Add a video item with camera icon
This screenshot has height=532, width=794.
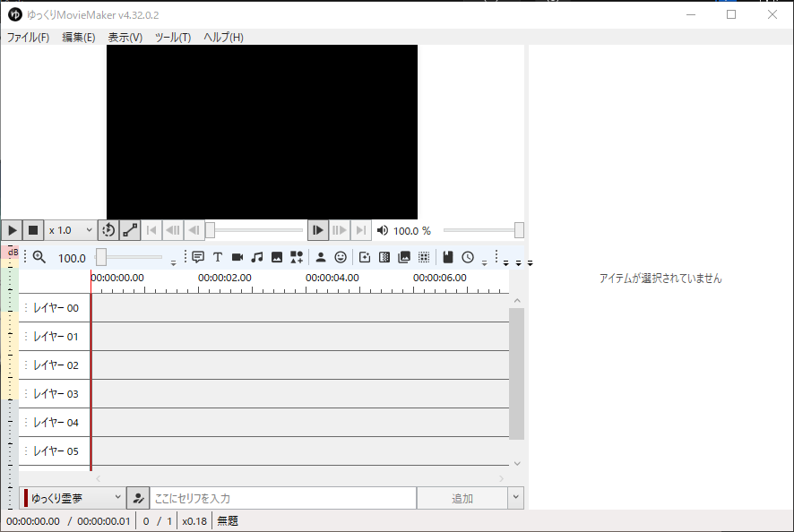pyautogui.click(x=237, y=257)
